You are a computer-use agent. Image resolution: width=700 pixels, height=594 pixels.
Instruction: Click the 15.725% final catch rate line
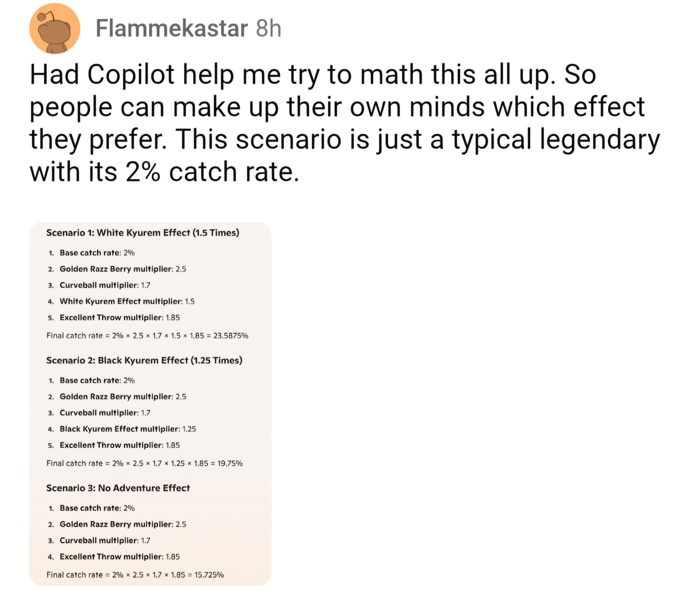pyautogui.click(x=135, y=575)
